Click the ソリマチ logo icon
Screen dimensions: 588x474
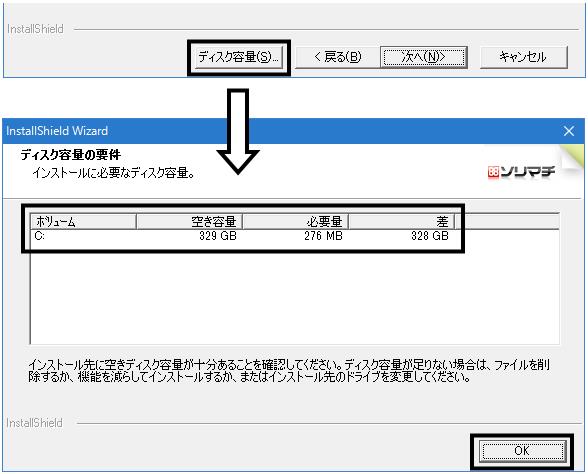522,172
